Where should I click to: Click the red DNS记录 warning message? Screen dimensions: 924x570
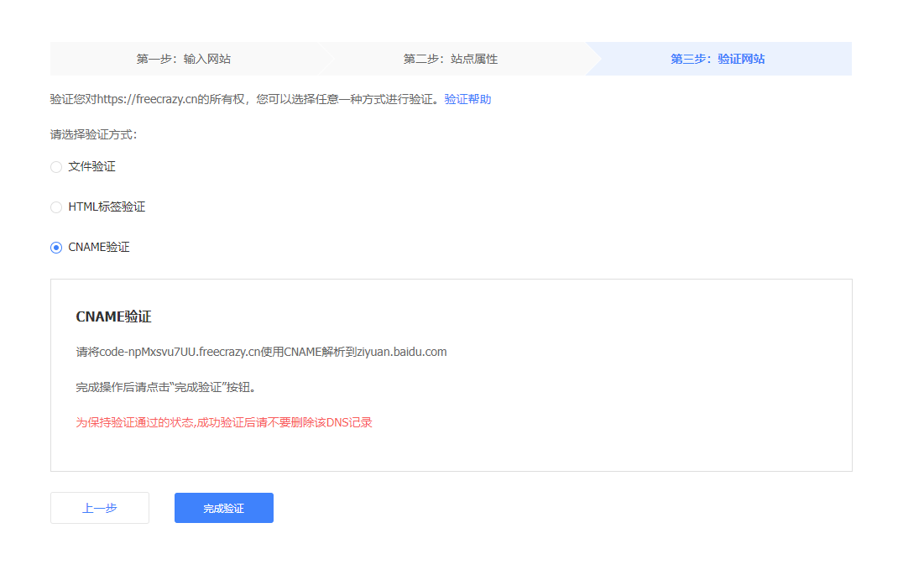point(224,423)
